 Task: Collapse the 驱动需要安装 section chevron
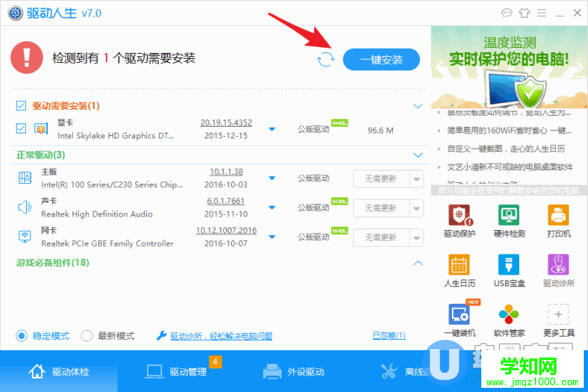click(417, 106)
